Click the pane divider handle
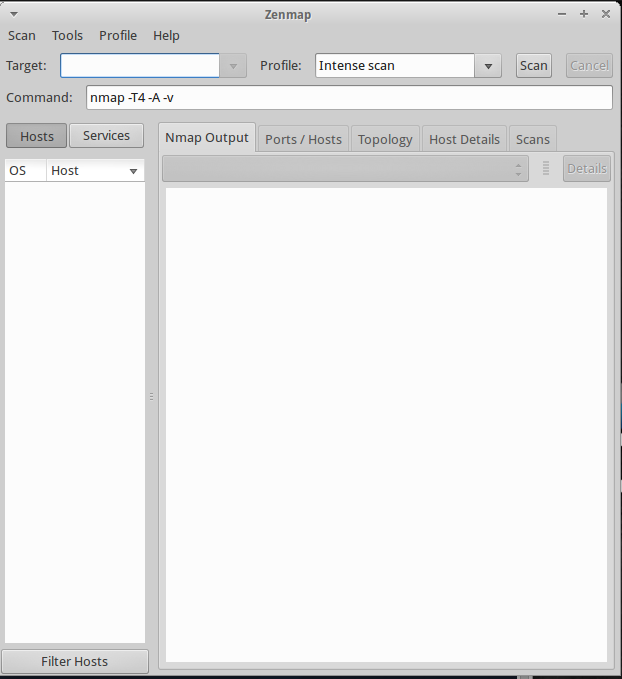 [x=151, y=397]
